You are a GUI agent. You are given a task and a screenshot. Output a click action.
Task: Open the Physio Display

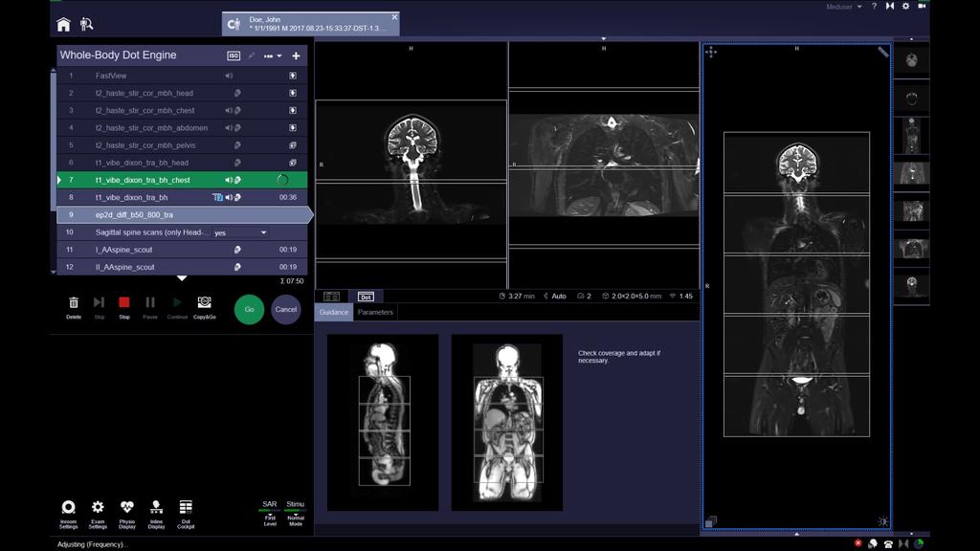coord(125,512)
